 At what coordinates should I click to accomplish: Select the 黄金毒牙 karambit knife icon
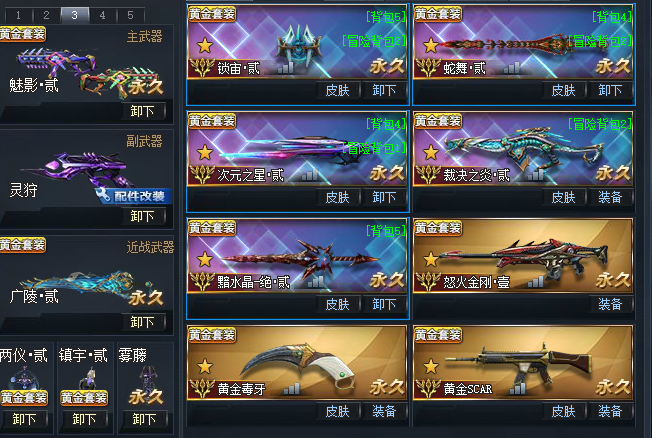[x=298, y=365]
